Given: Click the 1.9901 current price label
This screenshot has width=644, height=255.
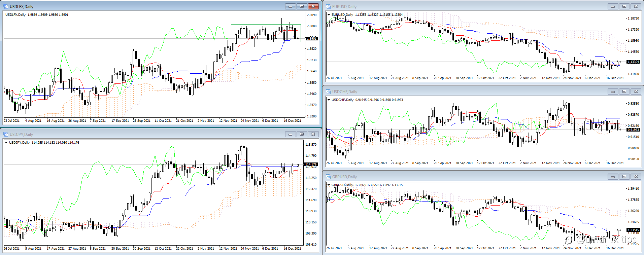Looking at the screenshot, I should pyautogui.click(x=311, y=38).
